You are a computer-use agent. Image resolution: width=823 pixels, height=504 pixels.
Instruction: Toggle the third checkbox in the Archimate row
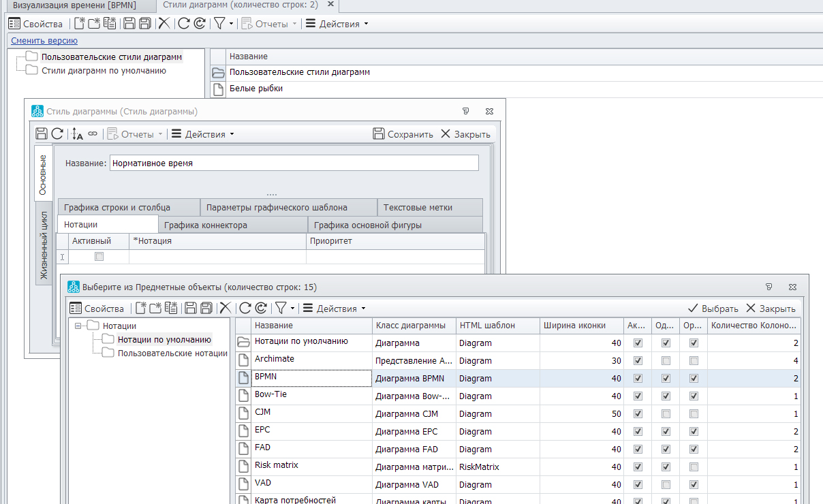pyautogui.click(x=693, y=361)
